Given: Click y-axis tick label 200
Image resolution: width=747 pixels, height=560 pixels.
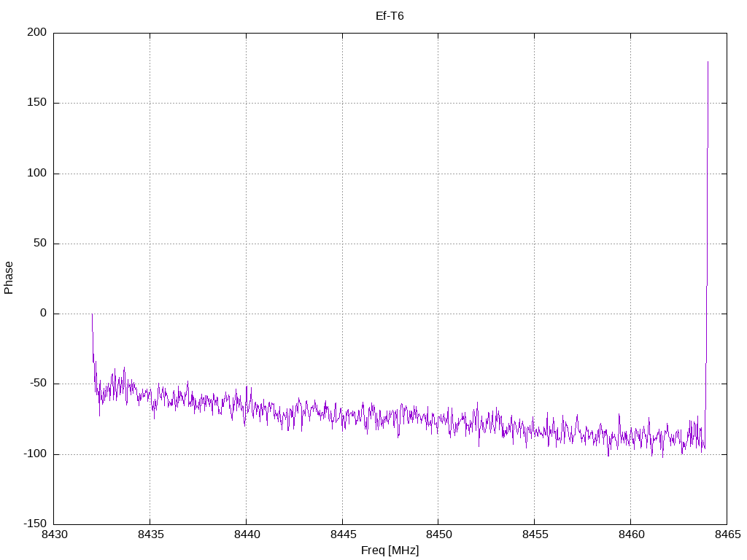Looking at the screenshot, I should (37, 32).
